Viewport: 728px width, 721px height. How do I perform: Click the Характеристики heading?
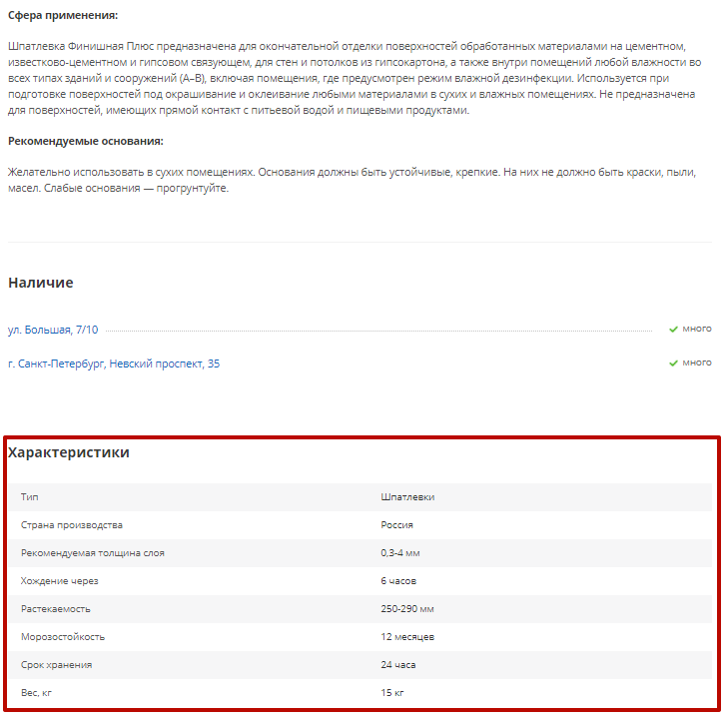[69, 452]
